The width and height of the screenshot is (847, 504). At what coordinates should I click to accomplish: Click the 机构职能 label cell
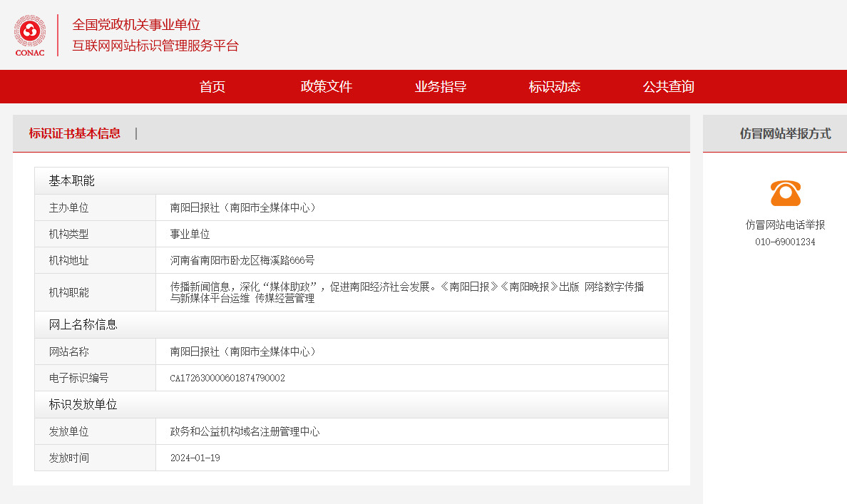tap(95, 292)
